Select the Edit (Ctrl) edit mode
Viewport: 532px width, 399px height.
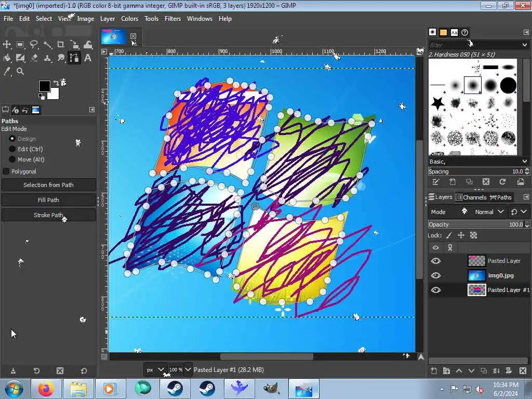[12, 149]
